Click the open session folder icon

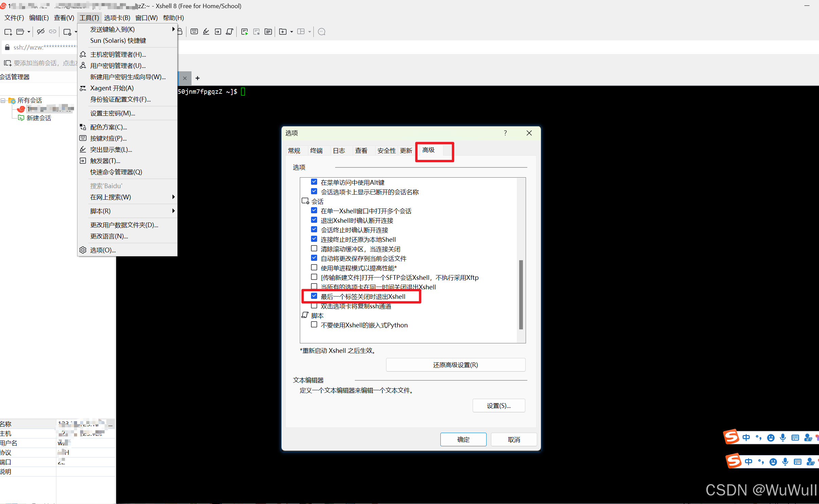click(x=20, y=32)
